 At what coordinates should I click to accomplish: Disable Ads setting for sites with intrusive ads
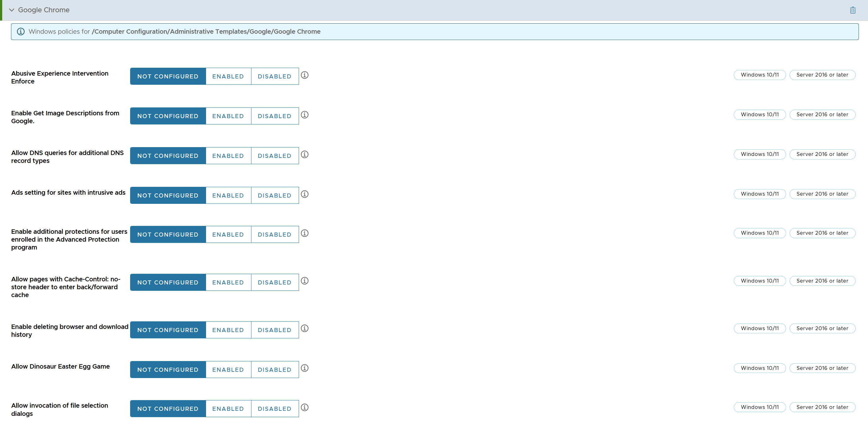(x=275, y=196)
